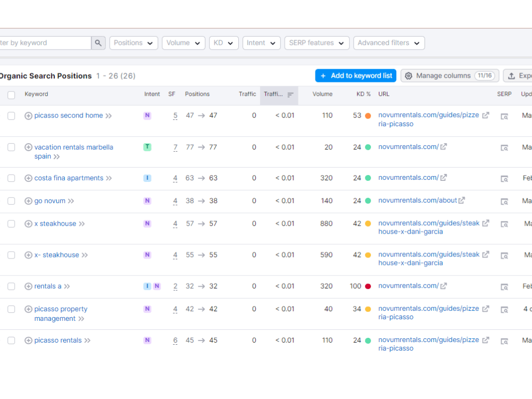Expand details arrows for picasso second home

pyautogui.click(x=109, y=115)
